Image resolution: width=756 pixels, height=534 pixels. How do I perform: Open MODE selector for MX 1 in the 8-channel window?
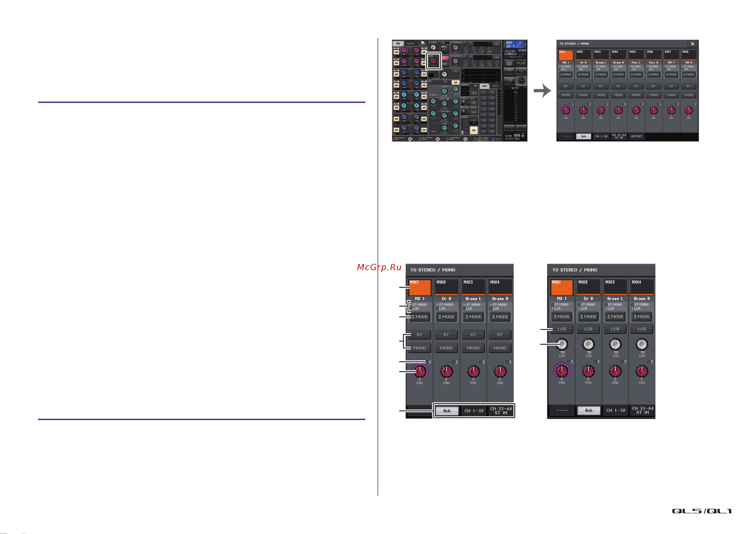(x=566, y=75)
